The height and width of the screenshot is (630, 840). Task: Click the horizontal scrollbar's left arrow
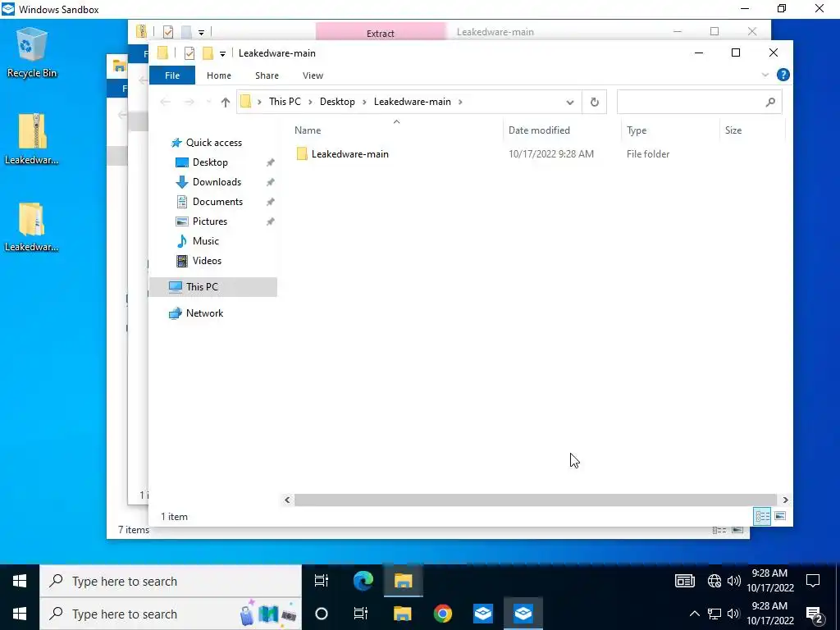(x=287, y=500)
